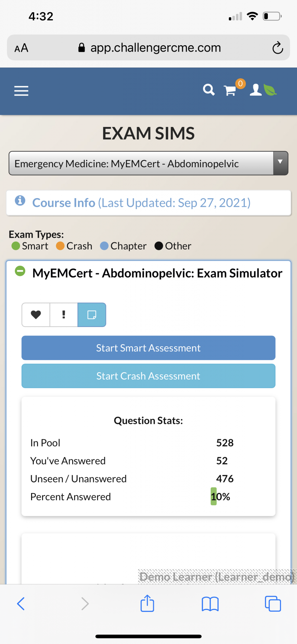Open the shopping cart icon
Image resolution: width=297 pixels, height=644 pixels.
[230, 91]
